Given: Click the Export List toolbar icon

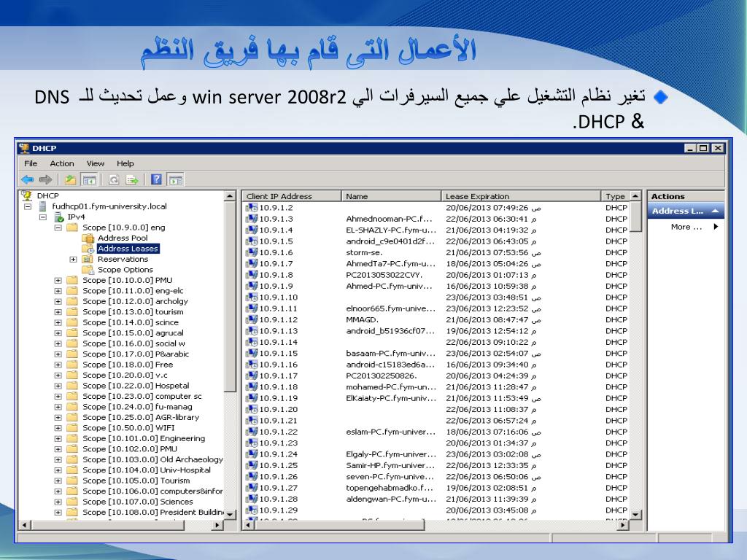Looking at the screenshot, I should coord(132,179).
